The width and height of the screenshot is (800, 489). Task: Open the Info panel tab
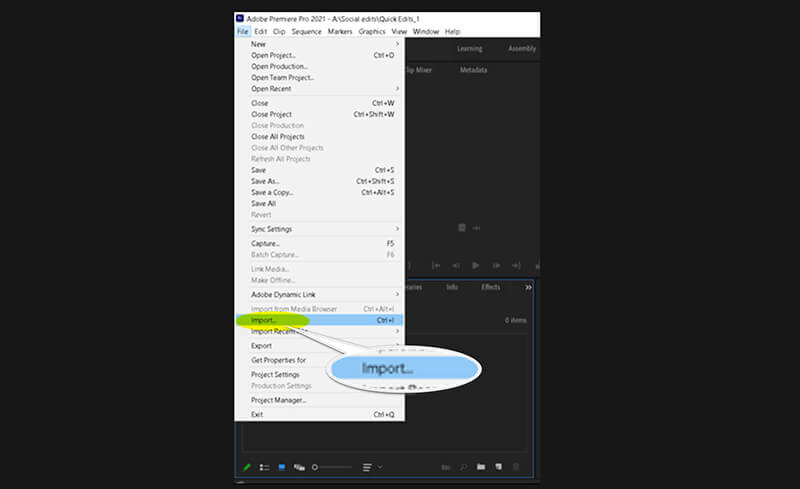[452, 287]
